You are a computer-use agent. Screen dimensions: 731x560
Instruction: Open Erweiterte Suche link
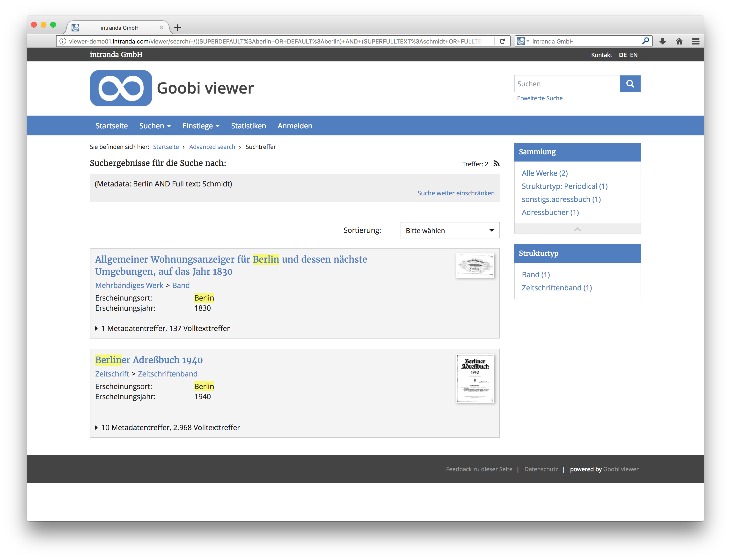(x=539, y=98)
